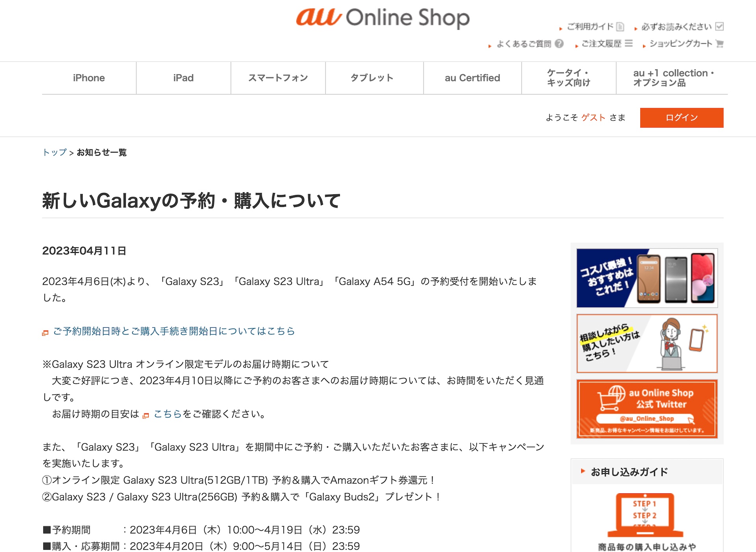Open the ご予約開始日時とご購入手続き開始日 link
756x552 pixels.
(174, 331)
